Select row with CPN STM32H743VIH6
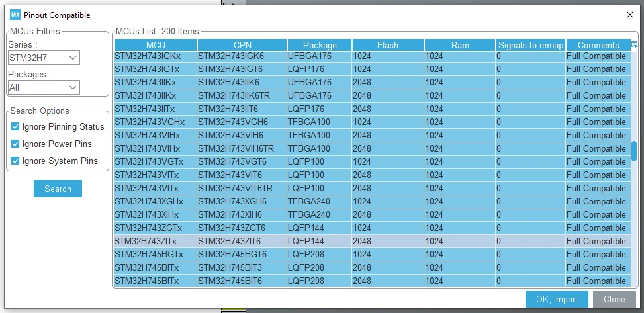The height and width of the screenshot is (313, 644). pos(372,135)
